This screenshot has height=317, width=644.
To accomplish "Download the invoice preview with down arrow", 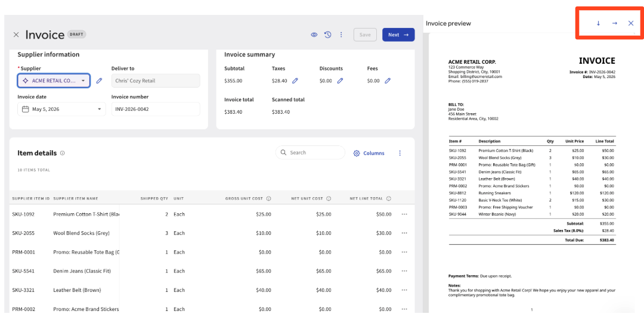I will (x=599, y=23).
